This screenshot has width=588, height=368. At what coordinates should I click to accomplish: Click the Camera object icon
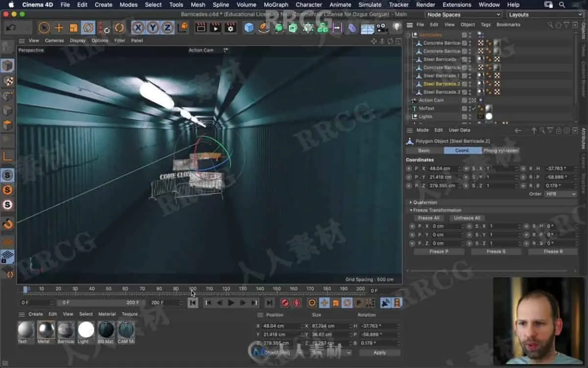[x=382, y=27]
